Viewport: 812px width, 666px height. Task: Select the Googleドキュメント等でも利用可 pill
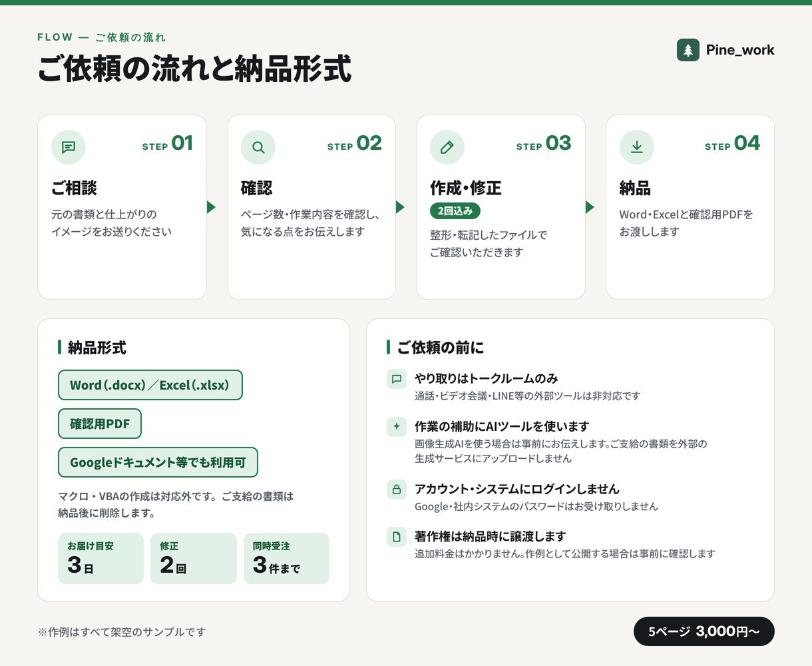click(x=158, y=462)
